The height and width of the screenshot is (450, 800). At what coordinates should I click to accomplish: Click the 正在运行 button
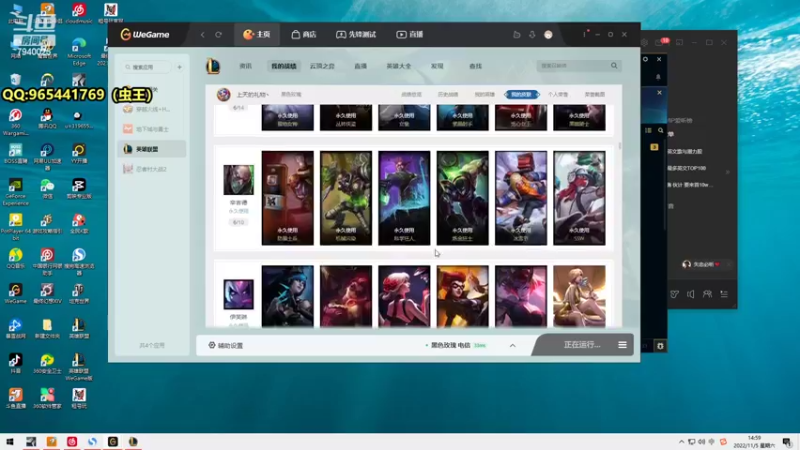pos(582,345)
